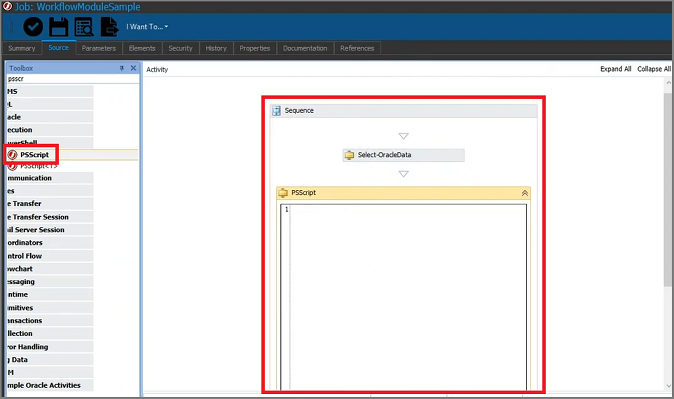Expand the Execution toolbox category
The height and width of the screenshot is (399, 674).
click(x=50, y=130)
